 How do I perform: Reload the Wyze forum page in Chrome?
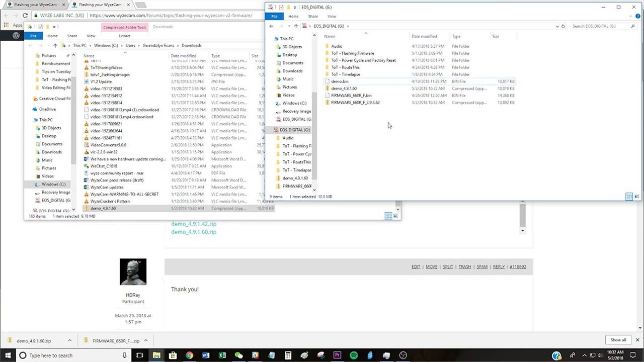[x=25, y=16]
